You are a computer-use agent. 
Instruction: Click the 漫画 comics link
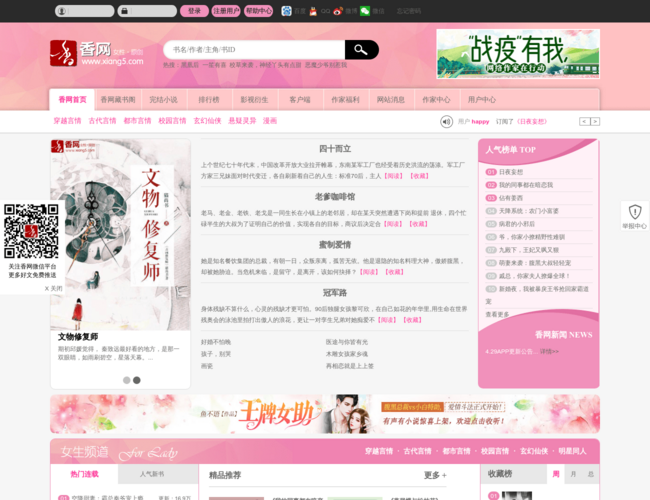point(270,121)
